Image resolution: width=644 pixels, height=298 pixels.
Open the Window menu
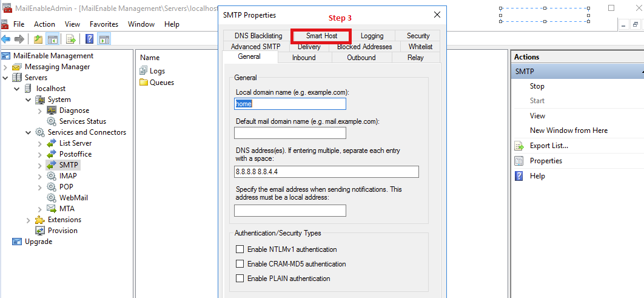coord(141,24)
